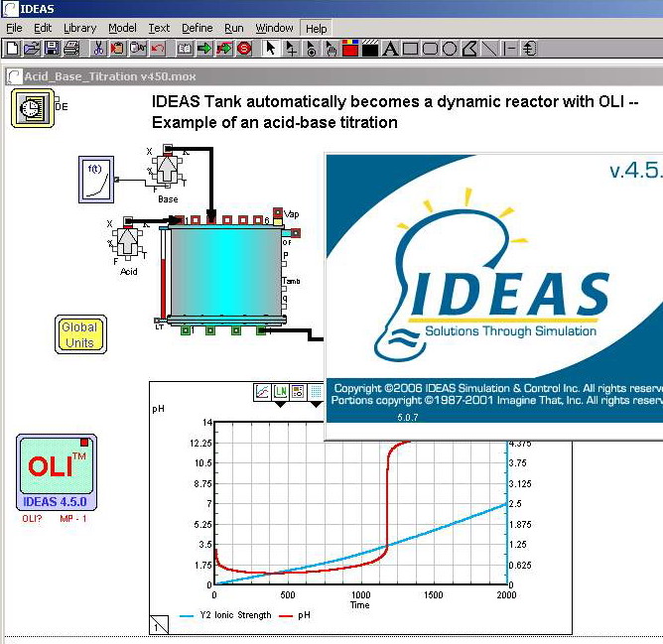This screenshot has width=663, height=644.
Task: Open the Text menu
Action: pos(159,28)
